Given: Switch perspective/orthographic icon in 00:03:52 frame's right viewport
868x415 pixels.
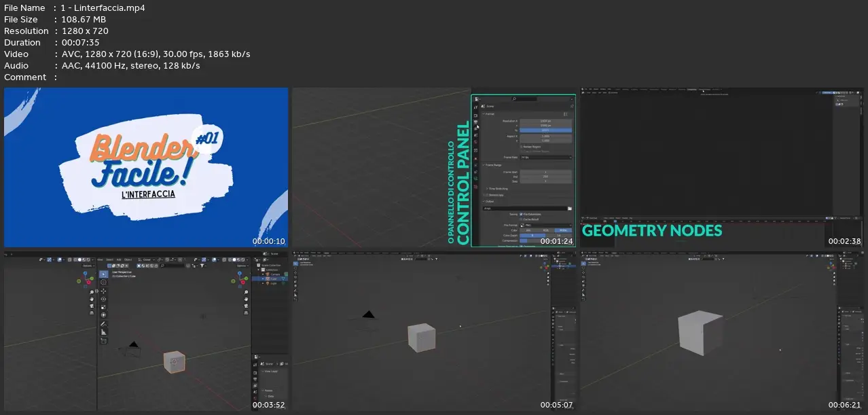Looking at the screenshot, I should [245, 314].
